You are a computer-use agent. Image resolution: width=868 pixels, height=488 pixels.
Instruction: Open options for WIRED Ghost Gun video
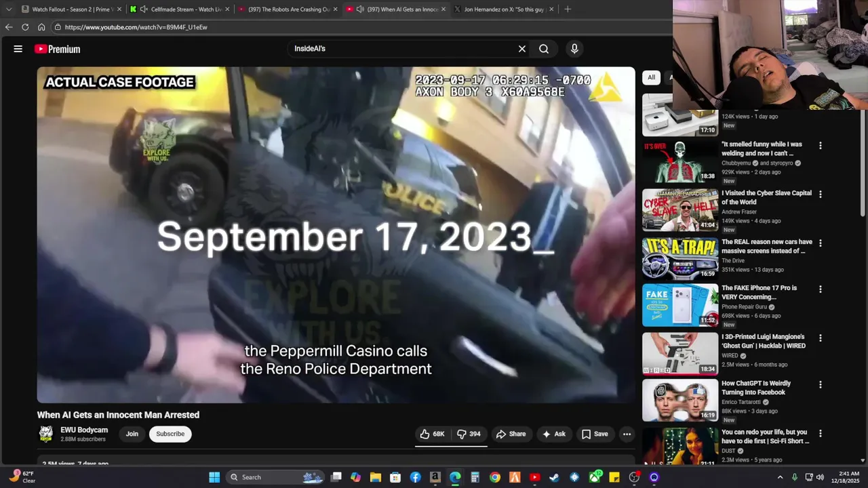tap(821, 338)
